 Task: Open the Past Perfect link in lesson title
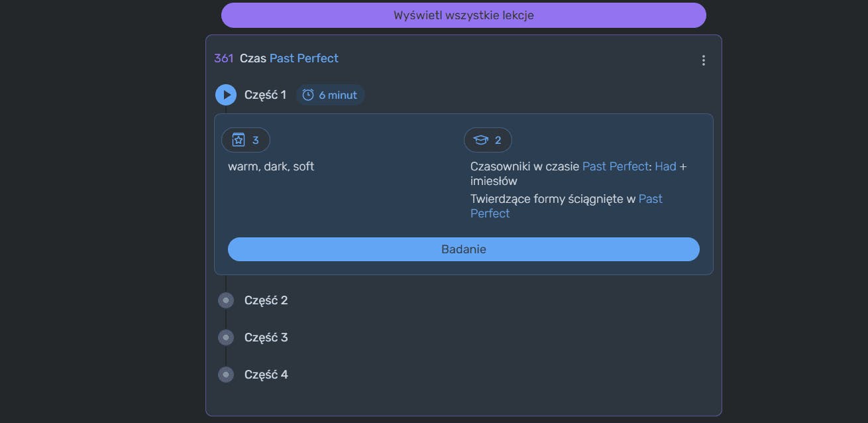(303, 58)
